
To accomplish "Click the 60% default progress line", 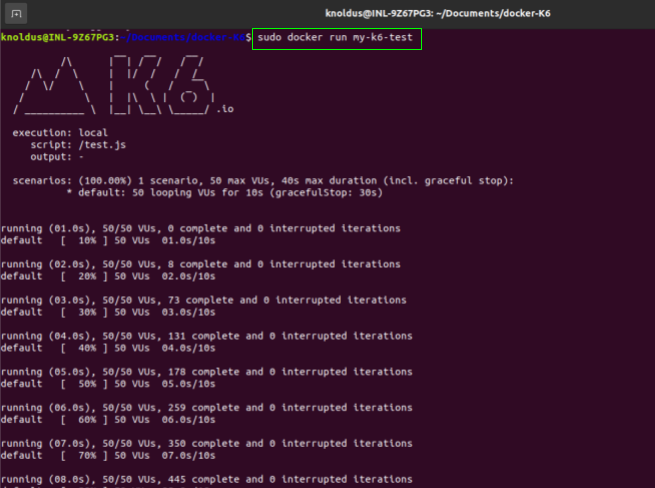I will click(x=108, y=420).
